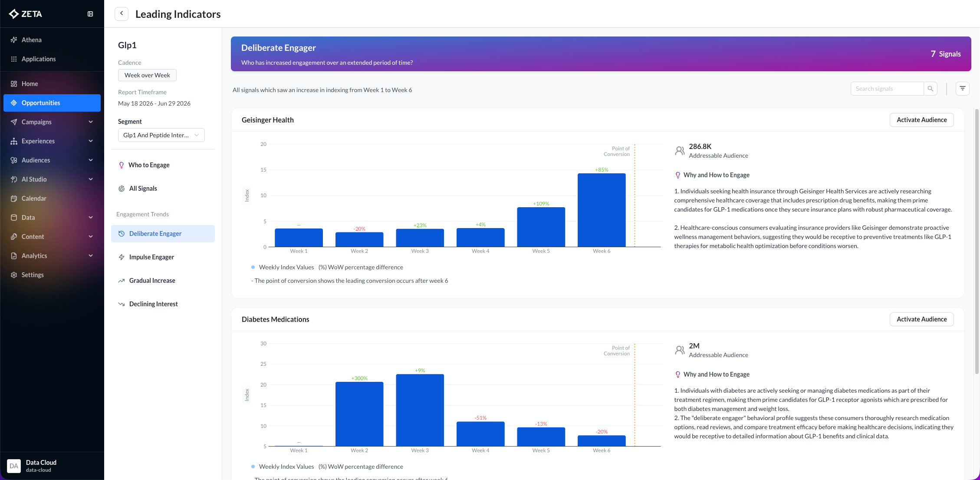Expand the Audiences menu chevron
Image resolution: width=980 pixels, height=480 pixels.
(91, 160)
